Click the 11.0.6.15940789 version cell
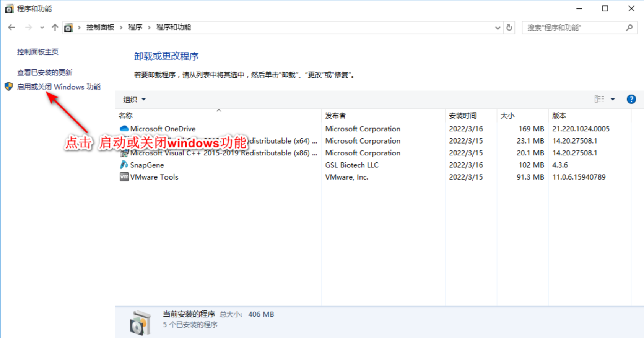 tap(579, 177)
